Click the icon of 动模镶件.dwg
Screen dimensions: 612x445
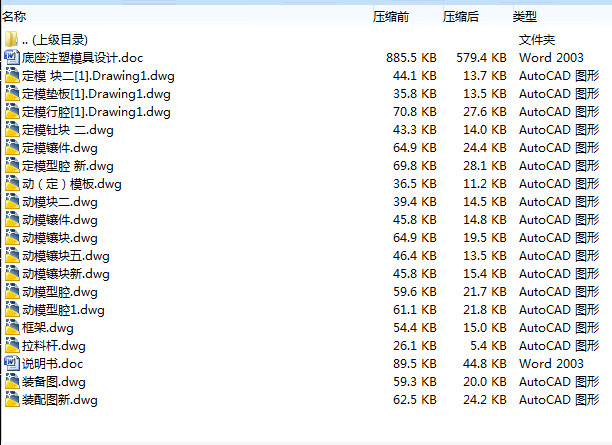click(x=12, y=219)
